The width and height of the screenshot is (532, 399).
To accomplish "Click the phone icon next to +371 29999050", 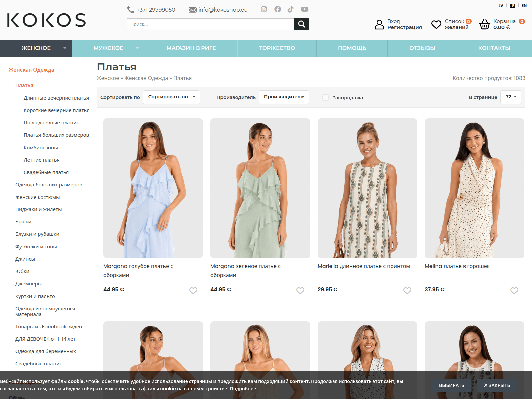I will pos(130,10).
